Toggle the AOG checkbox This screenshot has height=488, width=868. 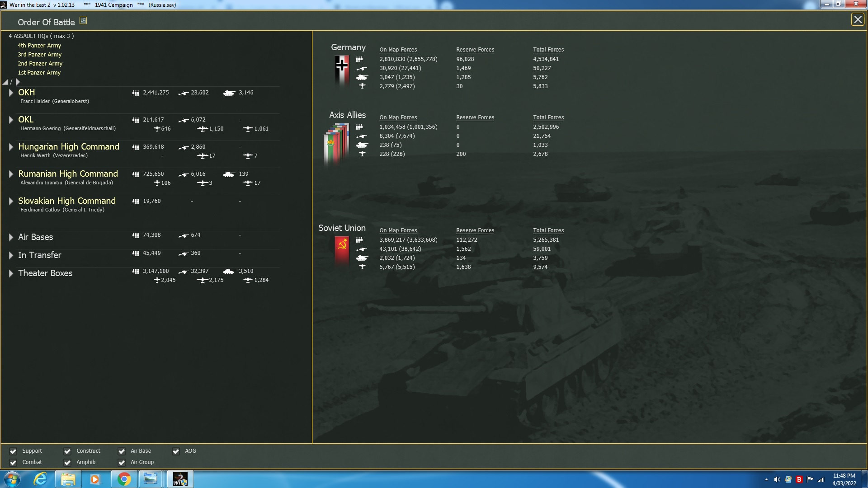click(176, 451)
